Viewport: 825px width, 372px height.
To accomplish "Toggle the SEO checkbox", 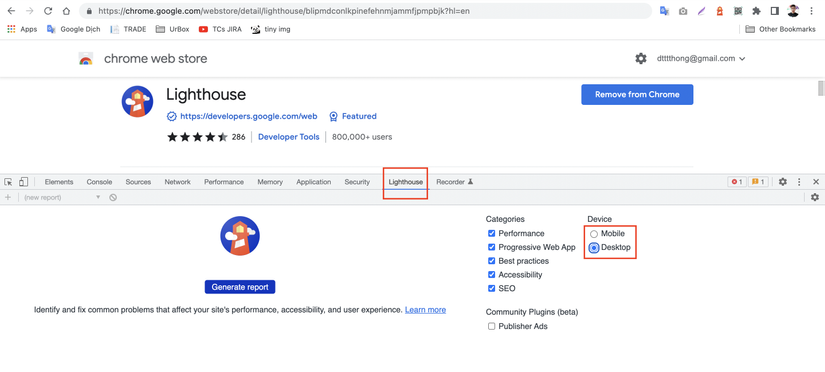I will tap(491, 288).
